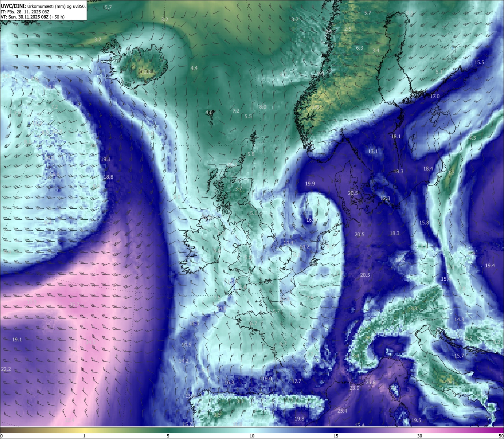Image resolution: width=504 pixels, height=439 pixels.
Task: Select the 6.3 value label
Action: (x=359, y=48)
